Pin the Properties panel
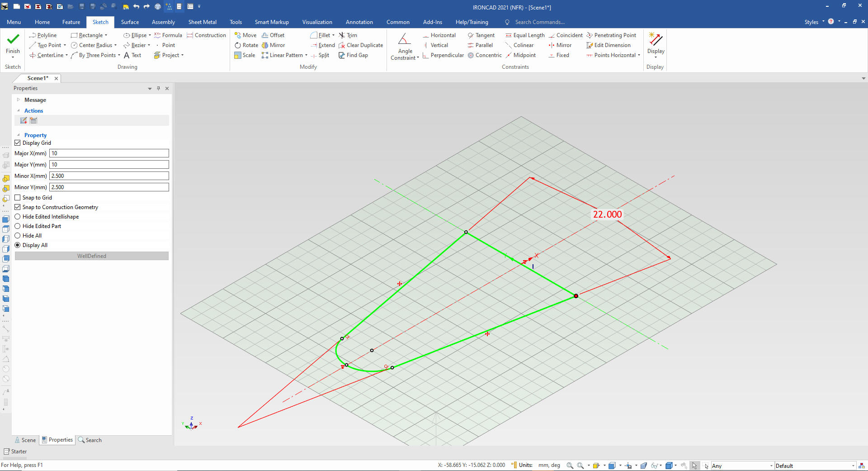Viewport: 868px width, 471px height. click(158, 88)
